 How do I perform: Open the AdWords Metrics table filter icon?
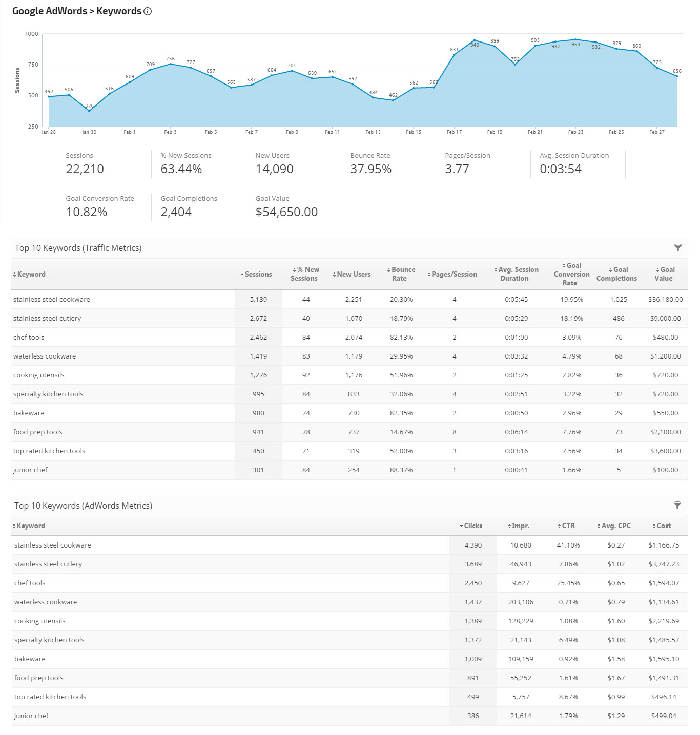click(x=677, y=506)
